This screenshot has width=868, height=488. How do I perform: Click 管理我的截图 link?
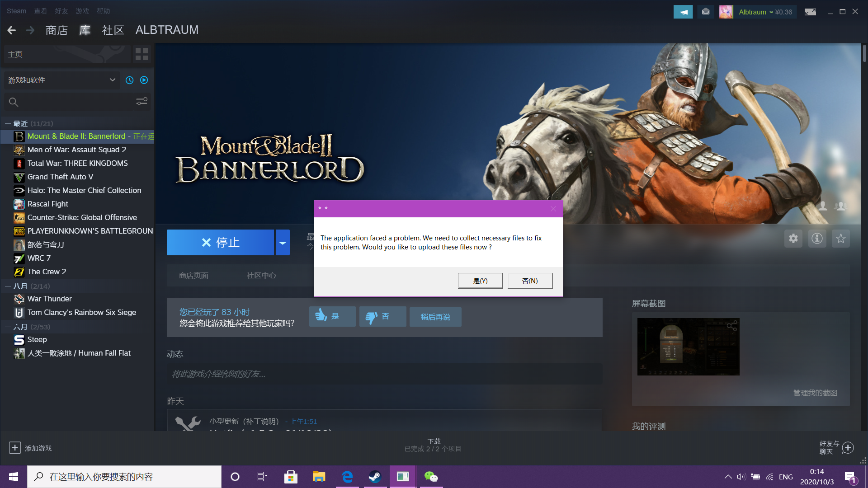coord(815,393)
